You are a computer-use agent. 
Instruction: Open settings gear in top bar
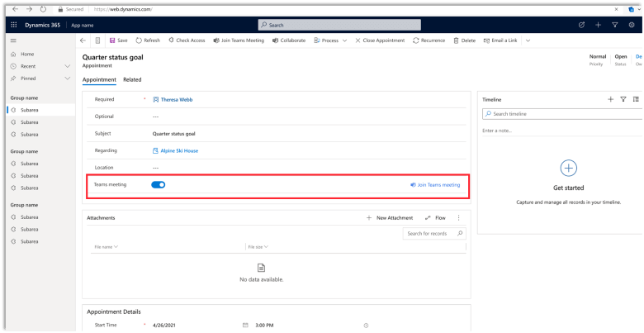(632, 26)
